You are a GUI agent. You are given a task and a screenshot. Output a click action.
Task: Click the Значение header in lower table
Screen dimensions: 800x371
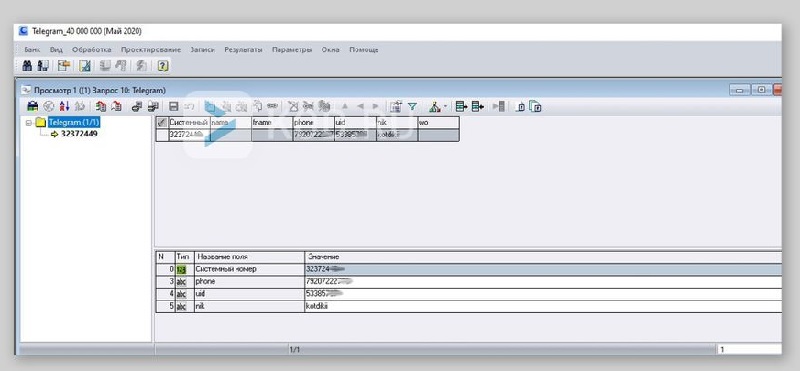[543, 256]
